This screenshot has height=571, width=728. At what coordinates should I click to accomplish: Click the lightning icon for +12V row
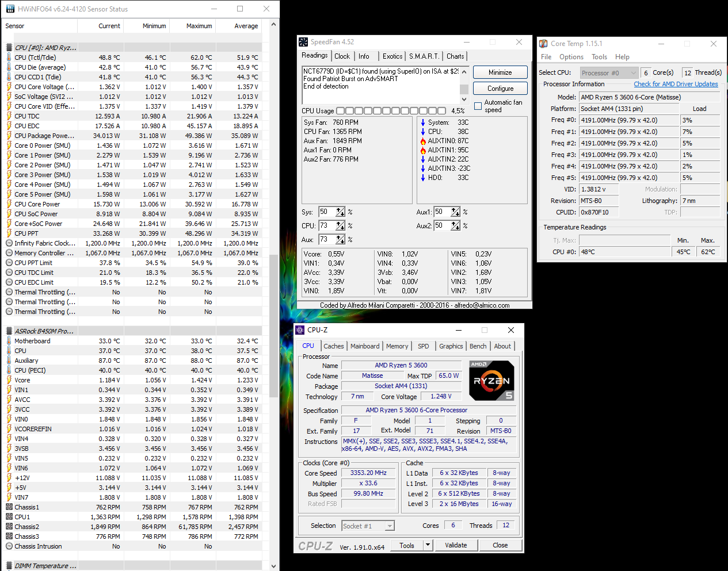[x=9, y=478]
